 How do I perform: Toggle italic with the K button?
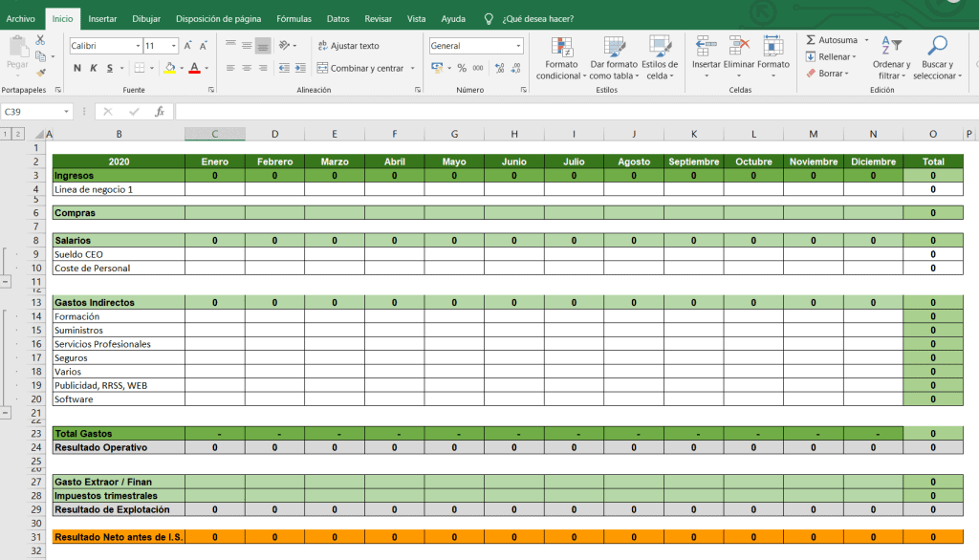coord(93,68)
